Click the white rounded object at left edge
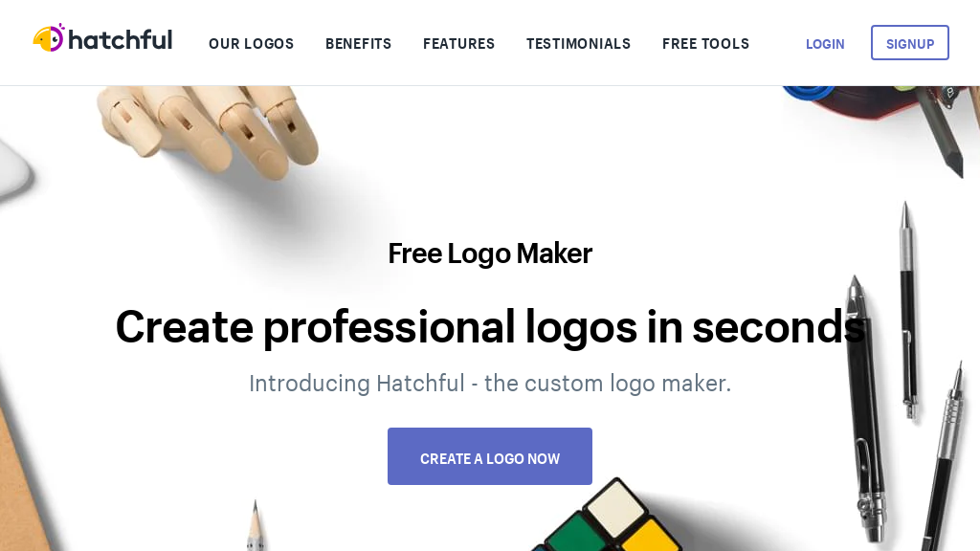This screenshot has width=980, height=551. click(x=13, y=170)
